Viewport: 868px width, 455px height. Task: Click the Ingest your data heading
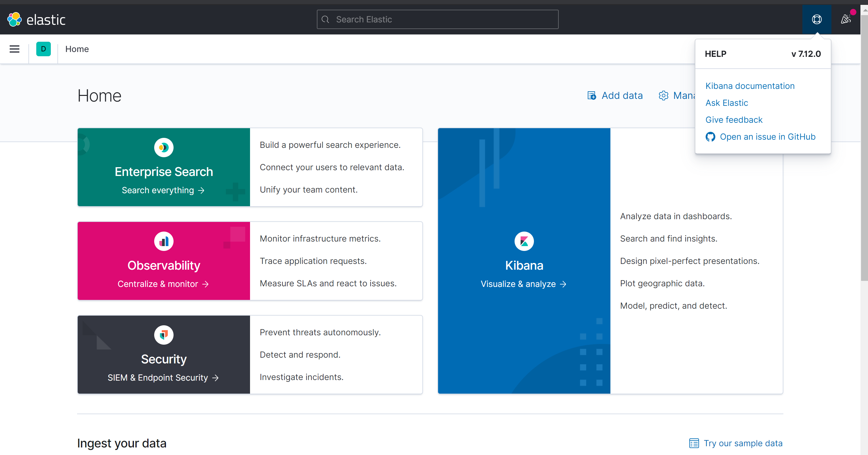pos(122,443)
